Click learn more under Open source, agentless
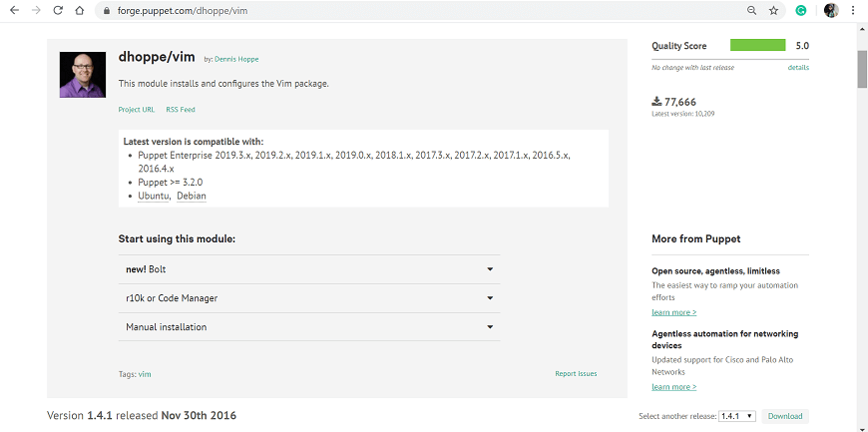Viewport: 868px width, 432px height. point(673,312)
